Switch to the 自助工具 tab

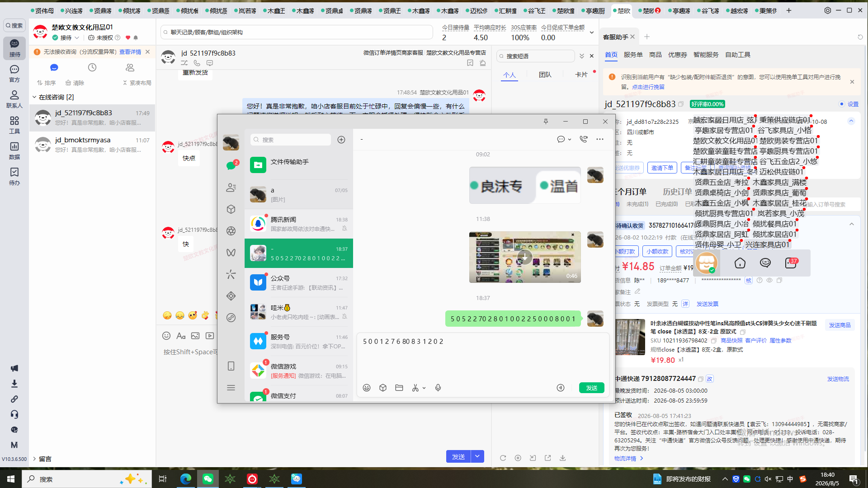tap(738, 55)
